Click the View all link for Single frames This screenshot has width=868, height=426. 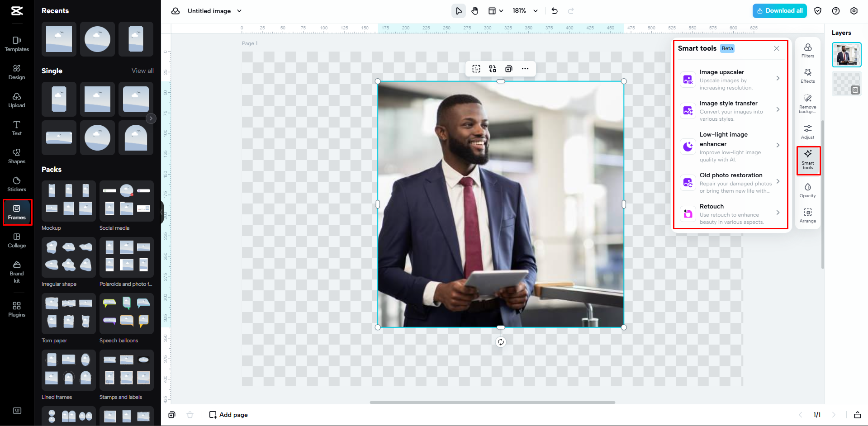point(142,71)
